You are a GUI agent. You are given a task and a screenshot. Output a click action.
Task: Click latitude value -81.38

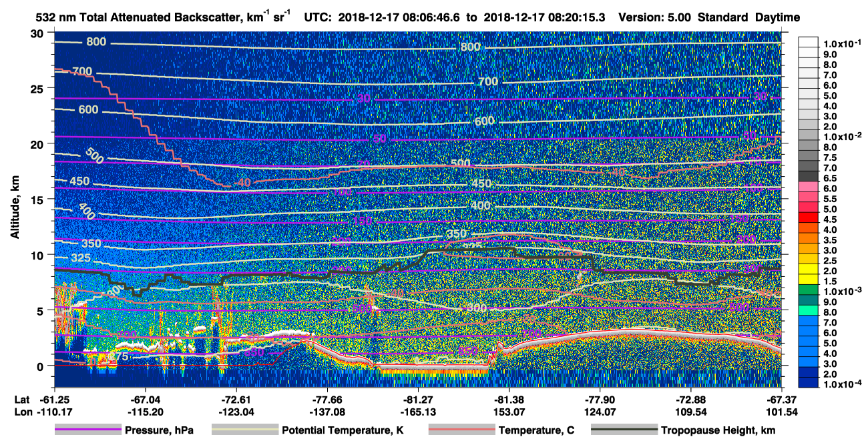(x=509, y=399)
